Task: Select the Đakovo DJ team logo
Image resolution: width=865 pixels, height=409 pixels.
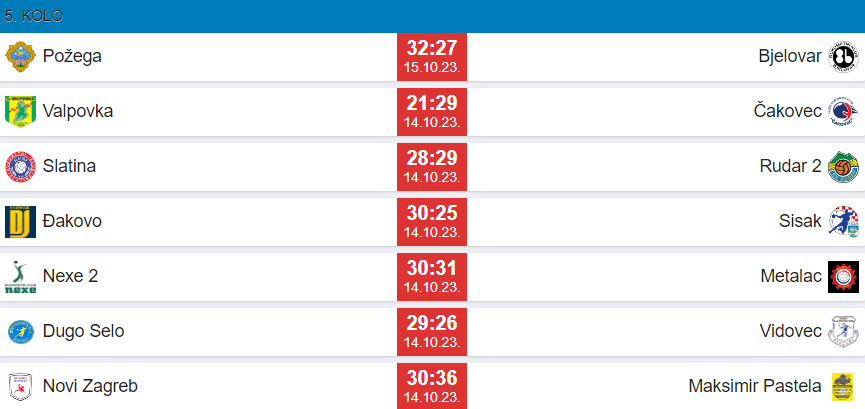Action: click(x=21, y=221)
